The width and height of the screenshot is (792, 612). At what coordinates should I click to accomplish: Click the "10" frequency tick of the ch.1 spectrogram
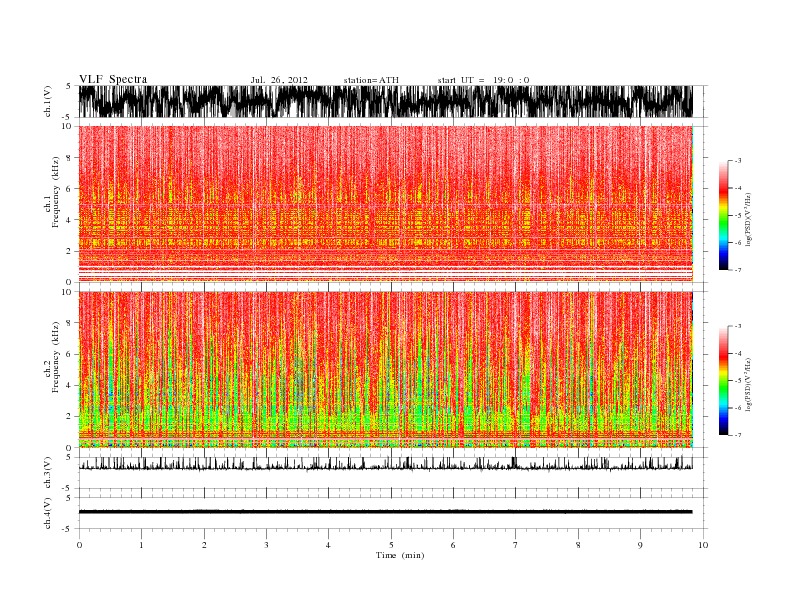[x=66, y=126]
